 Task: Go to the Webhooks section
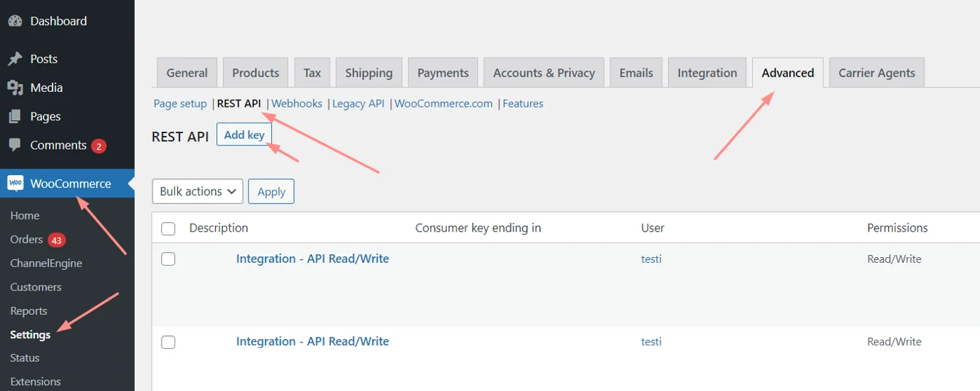click(x=297, y=104)
